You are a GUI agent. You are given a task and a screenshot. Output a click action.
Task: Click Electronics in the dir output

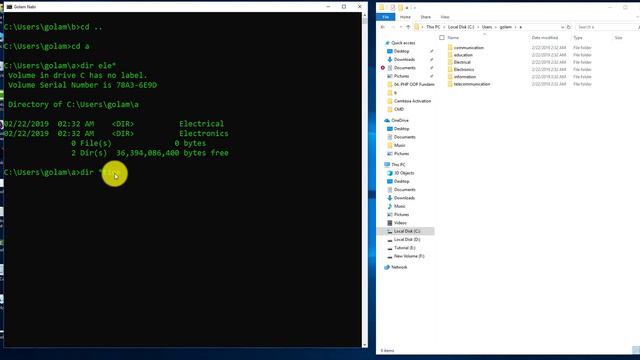pyautogui.click(x=203, y=133)
